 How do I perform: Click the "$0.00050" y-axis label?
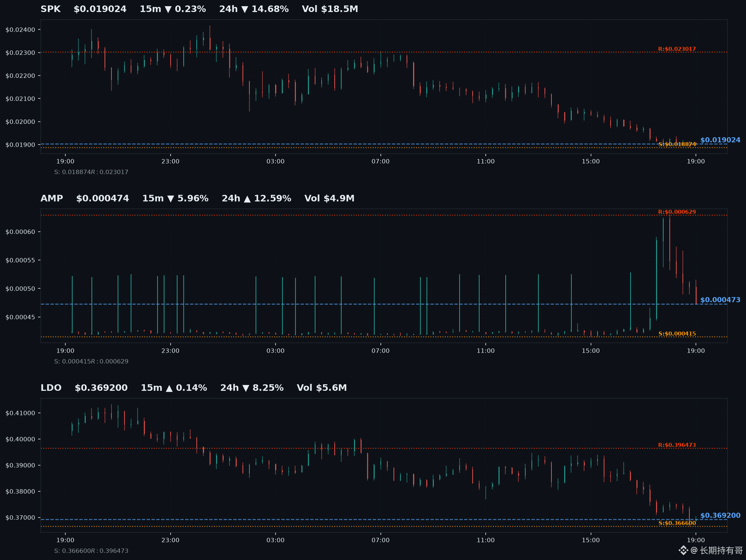(x=20, y=289)
